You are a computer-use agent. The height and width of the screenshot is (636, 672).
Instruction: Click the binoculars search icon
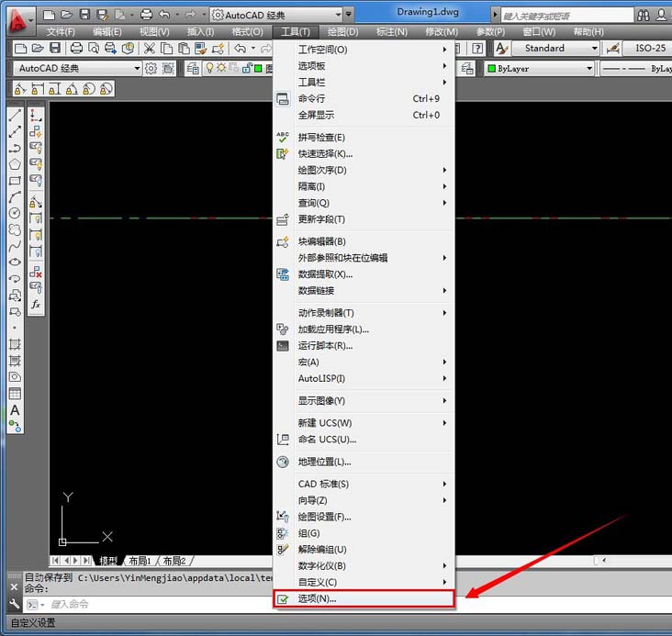[x=643, y=16]
